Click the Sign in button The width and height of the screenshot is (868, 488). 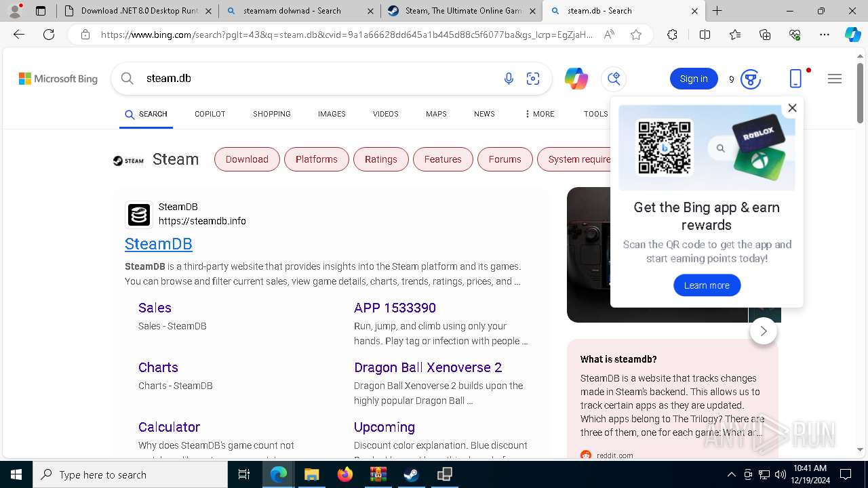pos(694,79)
